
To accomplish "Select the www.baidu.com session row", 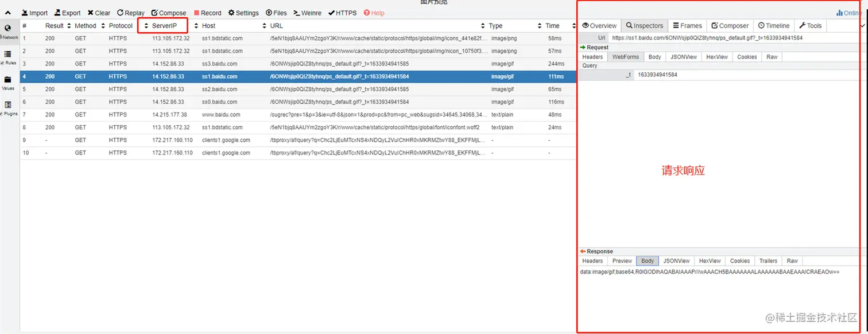I will pos(230,114).
